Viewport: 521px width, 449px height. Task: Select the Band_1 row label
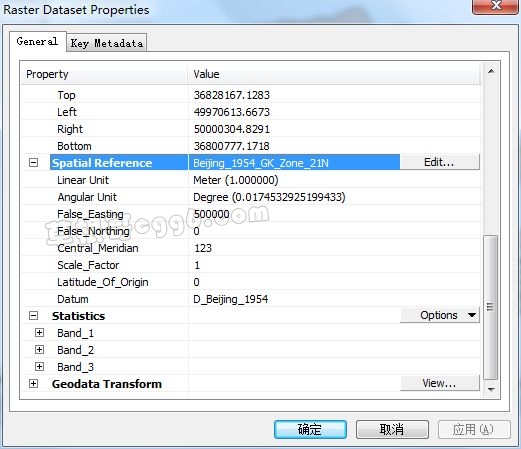pyautogui.click(x=75, y=333)
